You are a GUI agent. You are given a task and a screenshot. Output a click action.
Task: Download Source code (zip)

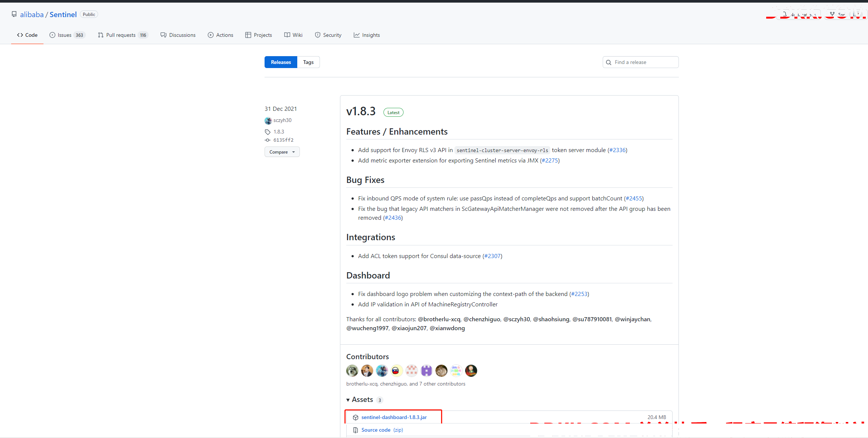[x=382, y=430]
